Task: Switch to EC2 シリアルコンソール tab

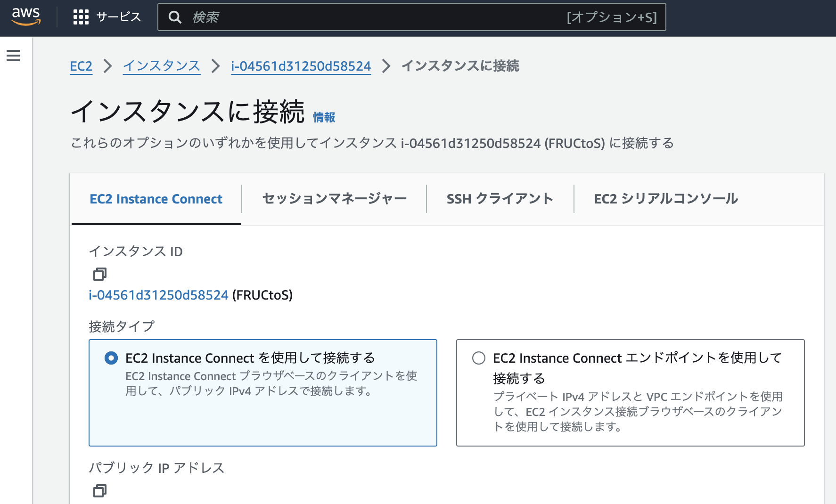Action: [x=666, y=199]
